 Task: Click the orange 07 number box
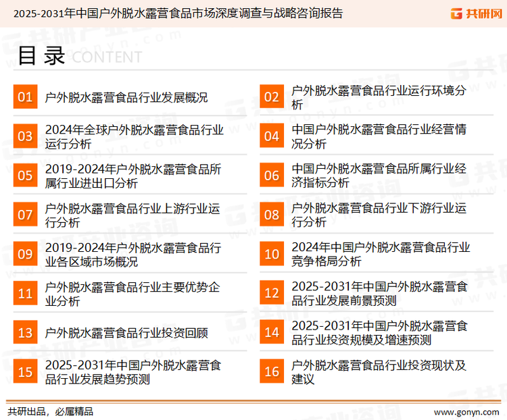tap(25, 215)
